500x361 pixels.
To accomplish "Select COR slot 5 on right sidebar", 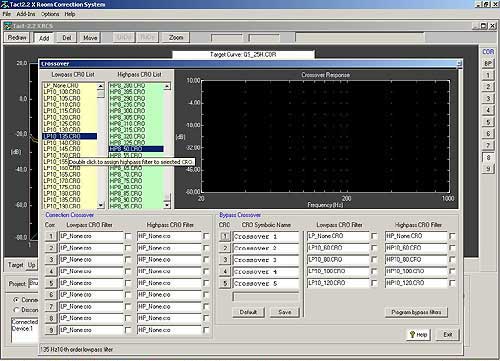I will 488,122.
